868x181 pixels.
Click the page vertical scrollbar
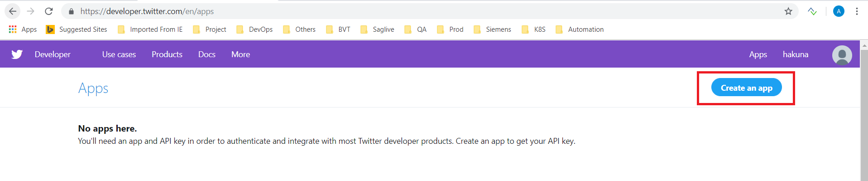tap(864, 115)
